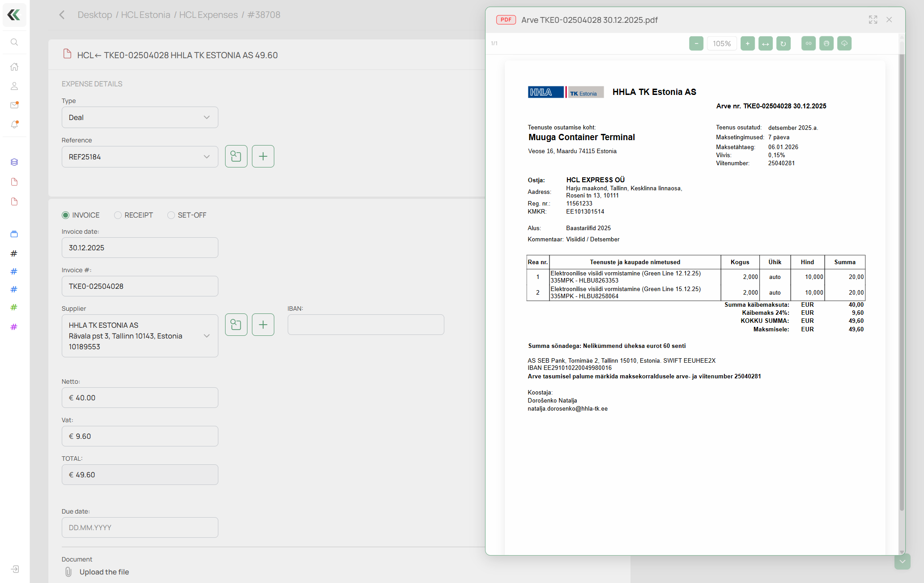Choose the SET-OFF option
924x583 pixels.
pyautogui.click(x=171, y=215)
